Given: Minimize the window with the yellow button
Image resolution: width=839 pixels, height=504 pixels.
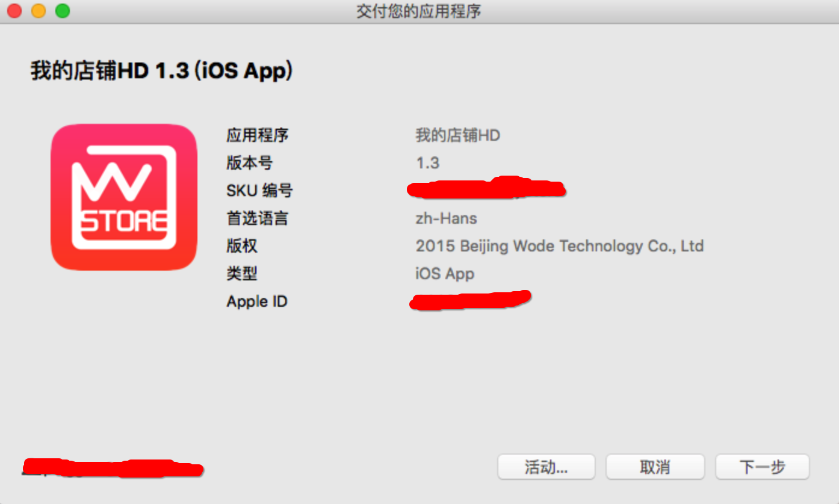Looking at the screenshot, I should click(39, 10).
